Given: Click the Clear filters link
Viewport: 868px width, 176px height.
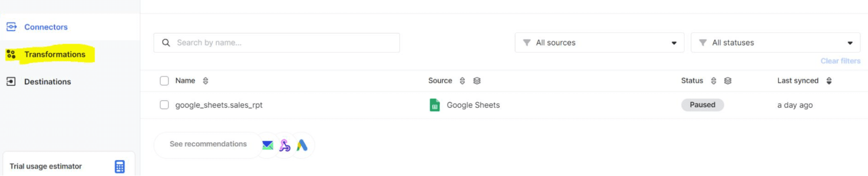Looking at the screenshot, I should coord(840,61).
